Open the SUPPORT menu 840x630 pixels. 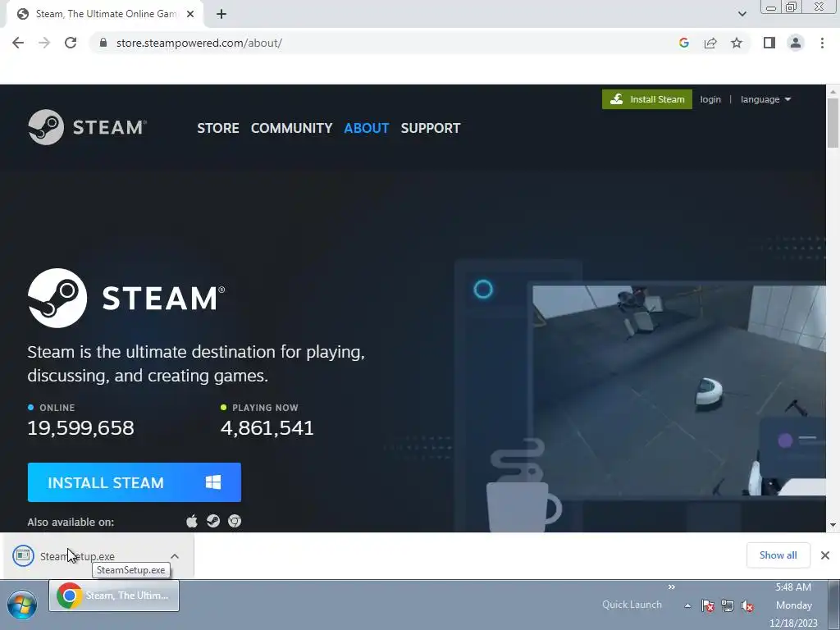(431, 128)
